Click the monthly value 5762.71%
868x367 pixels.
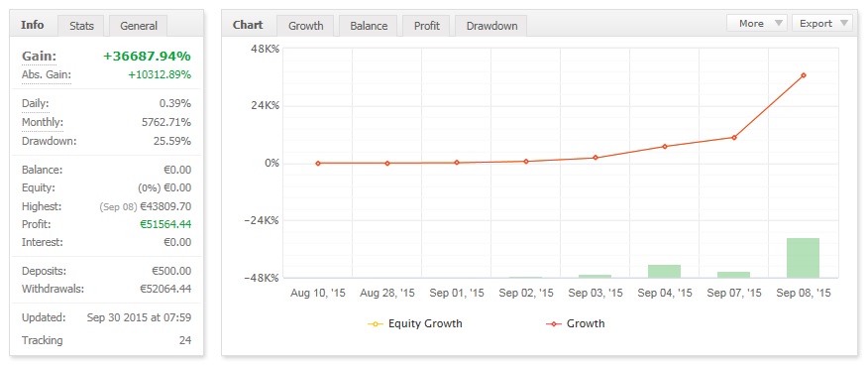pos(166,123)
